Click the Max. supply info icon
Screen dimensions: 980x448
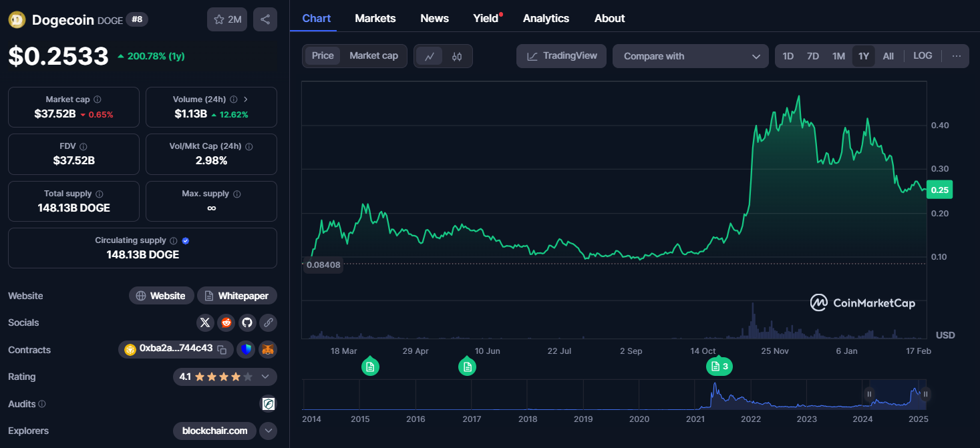237,194
